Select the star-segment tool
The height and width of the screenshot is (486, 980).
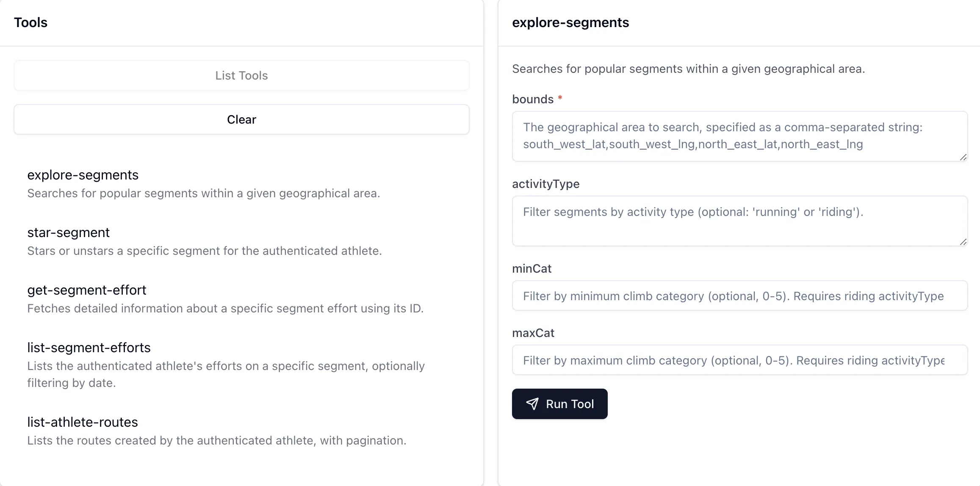pos(69,233)
